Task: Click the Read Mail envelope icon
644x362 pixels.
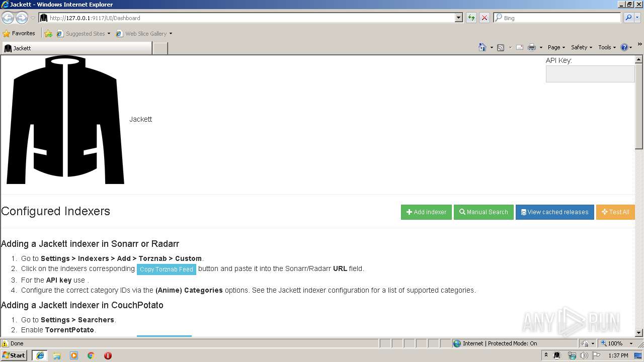Action: (520, 47)
